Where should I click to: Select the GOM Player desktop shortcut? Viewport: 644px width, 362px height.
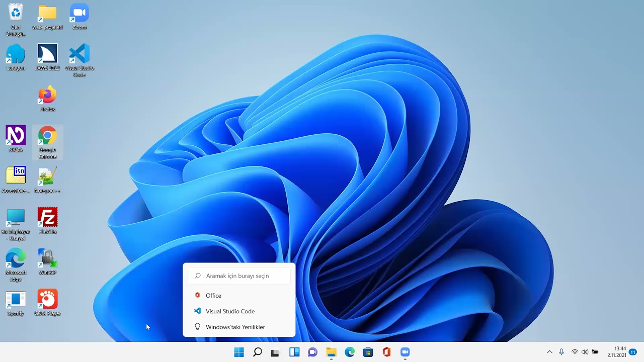47,302
